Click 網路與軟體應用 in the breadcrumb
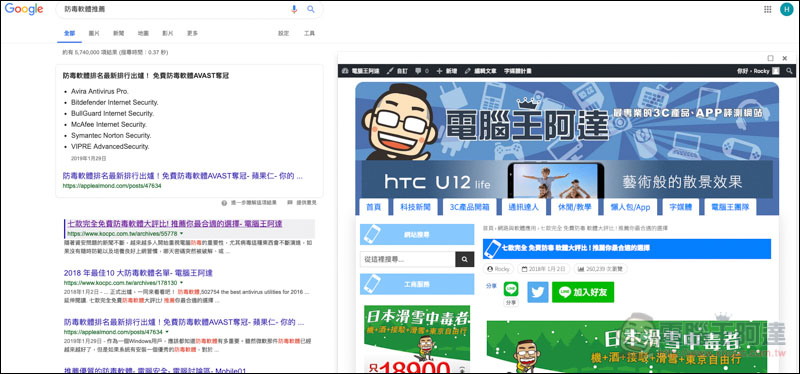Viewport: 800px width, 374px height. pos(517,228)
